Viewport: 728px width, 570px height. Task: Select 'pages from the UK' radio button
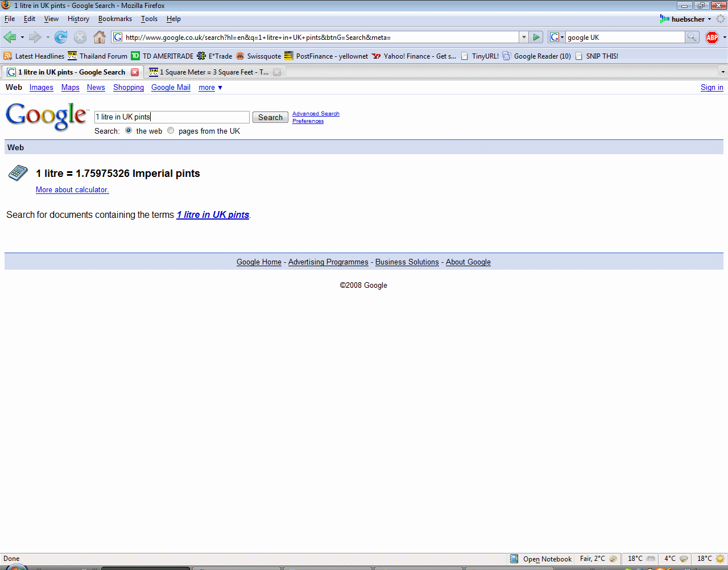pyautogui.click(x=171, y=130)
